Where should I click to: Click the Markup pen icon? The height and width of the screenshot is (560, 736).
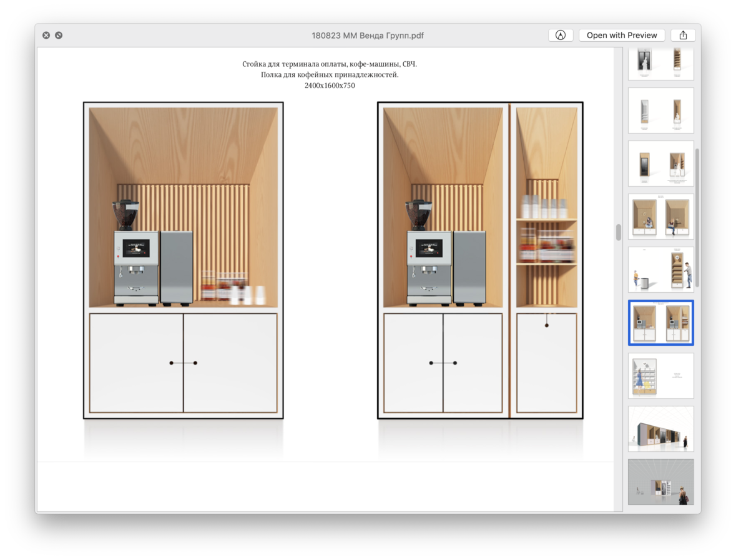[560, 36]
